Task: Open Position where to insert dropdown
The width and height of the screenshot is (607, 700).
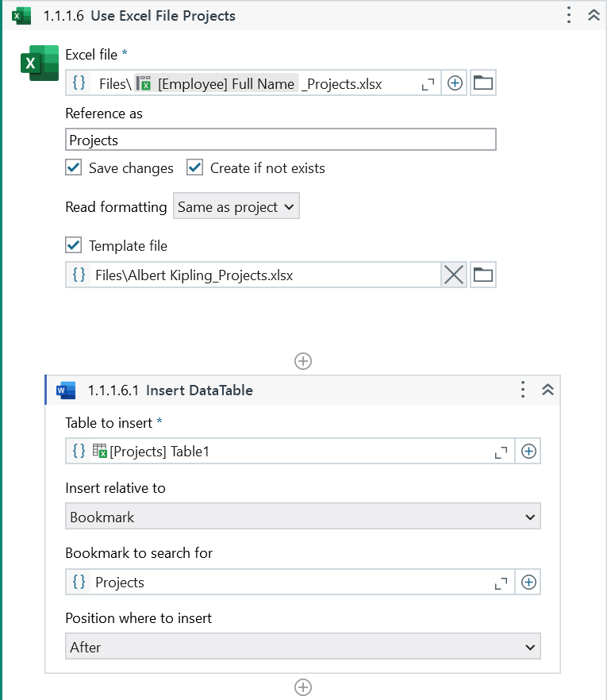Action: click(302, 648)
